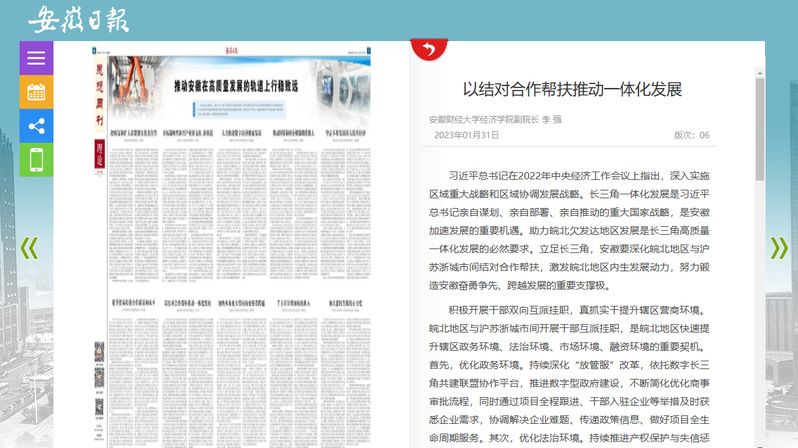The height and width of the screenshot is (448, 798).
Task: Click the 安徽日报 logo
Action: 78,20
